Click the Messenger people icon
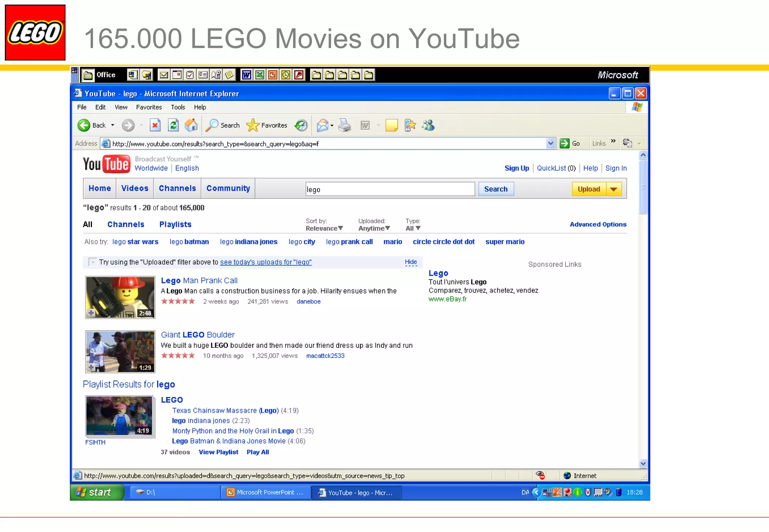 [x=428, y=125]
